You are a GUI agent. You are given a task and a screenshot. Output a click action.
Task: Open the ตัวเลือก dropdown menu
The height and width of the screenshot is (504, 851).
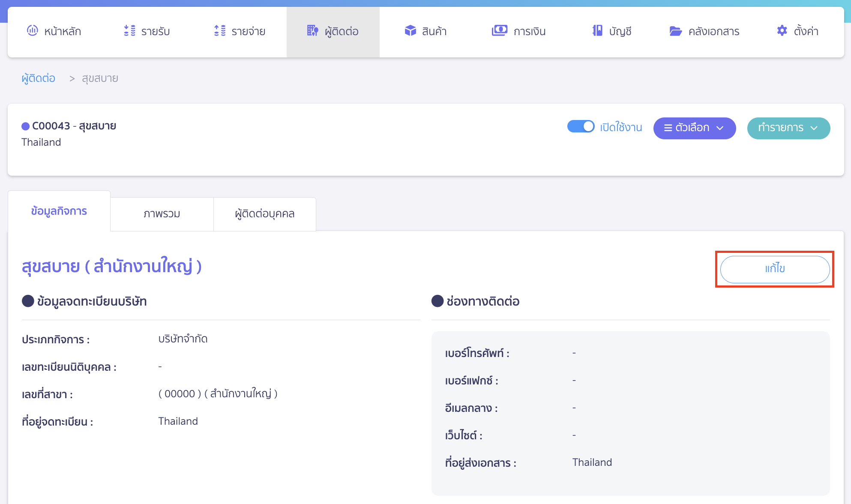(694, 128)
